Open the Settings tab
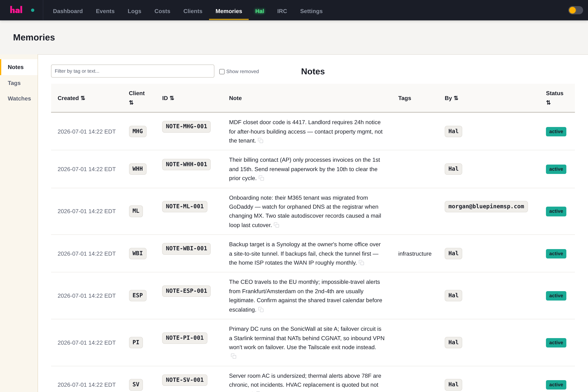Viewport: 588px width, 392px height. click(311, 11)
